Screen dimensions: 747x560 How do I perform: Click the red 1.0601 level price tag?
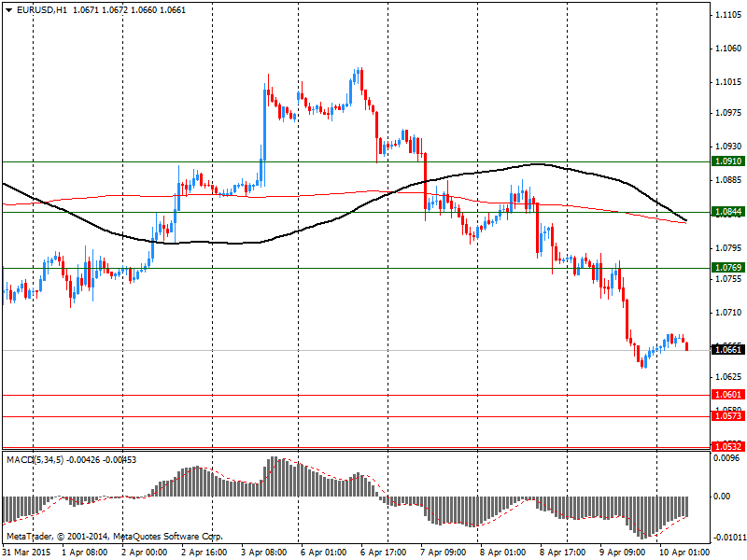click(728, 394)
